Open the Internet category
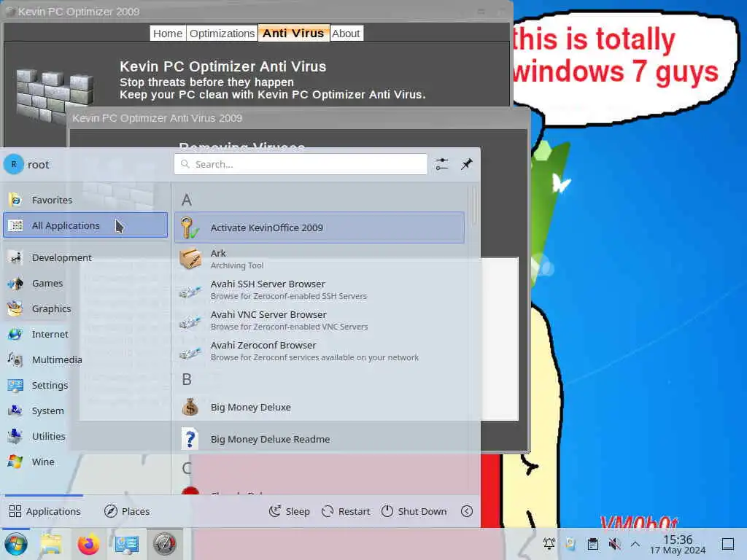This screenshot has height=560, width=747. coord(85,334)
